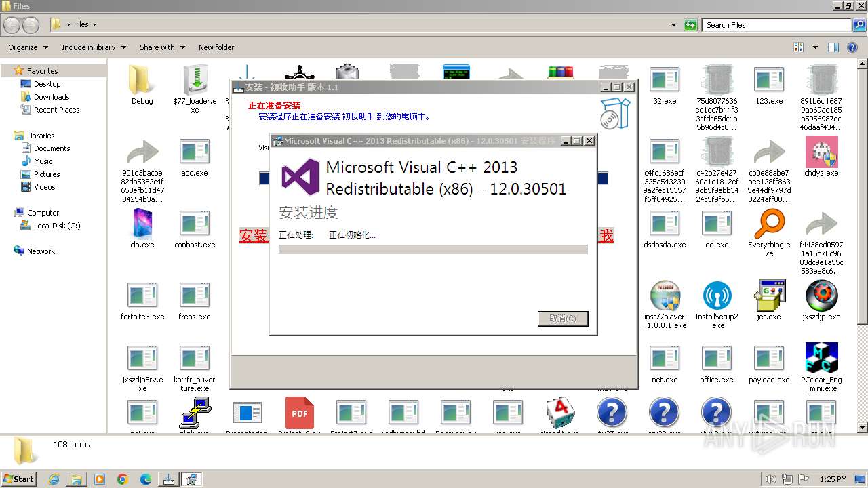Open Google Chrome from taskbar
The height and width of the screenshot is (488, 868).
(123, 479)
